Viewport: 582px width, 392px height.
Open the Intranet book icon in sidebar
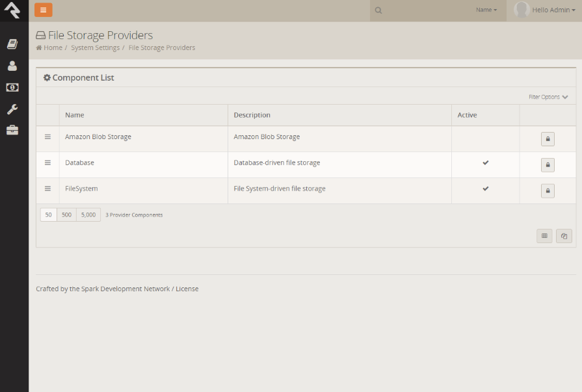click(x=12, y=44)
